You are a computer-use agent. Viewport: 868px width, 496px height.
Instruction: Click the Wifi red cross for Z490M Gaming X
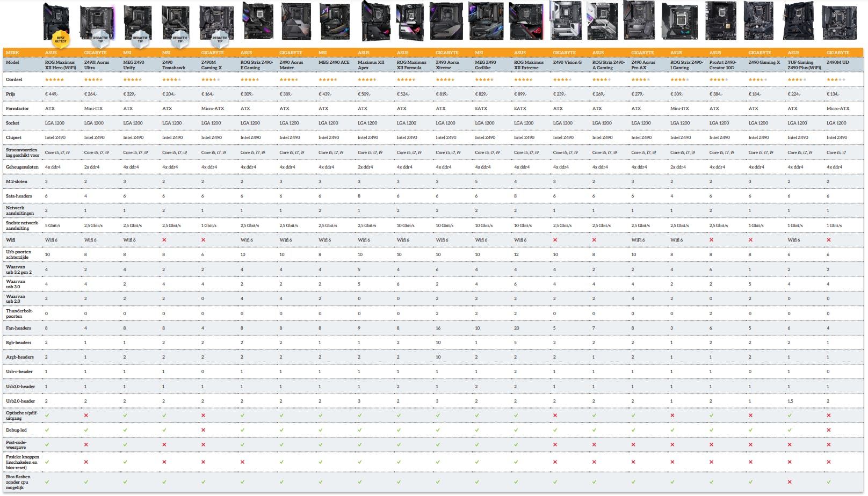tap(204, 240)
